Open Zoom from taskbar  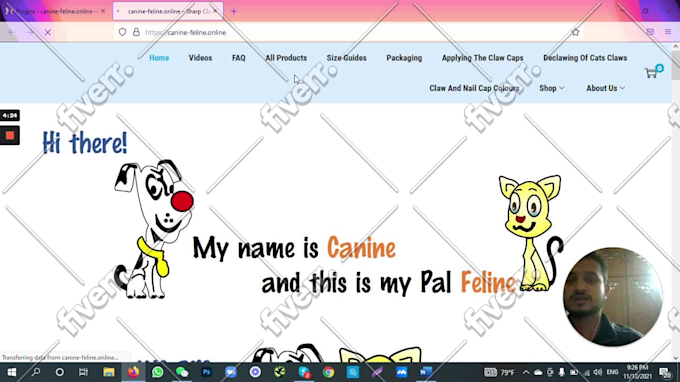[x=231, y=372]
